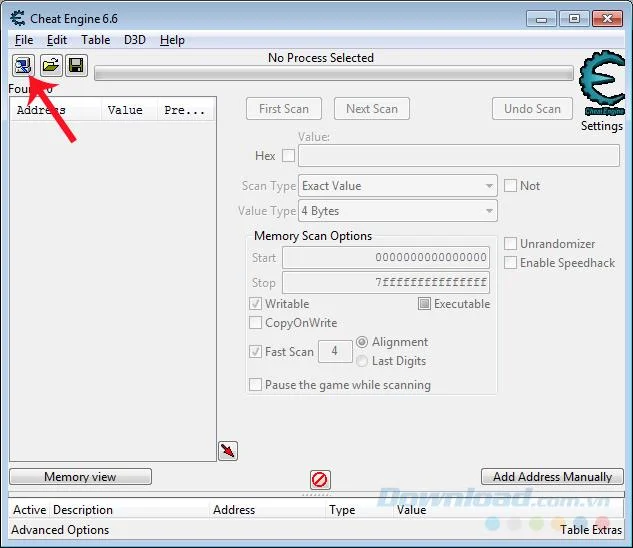Open the Settings link under logo
The image size is (633, 548).
pyautogui.click(x=602, y=126)
